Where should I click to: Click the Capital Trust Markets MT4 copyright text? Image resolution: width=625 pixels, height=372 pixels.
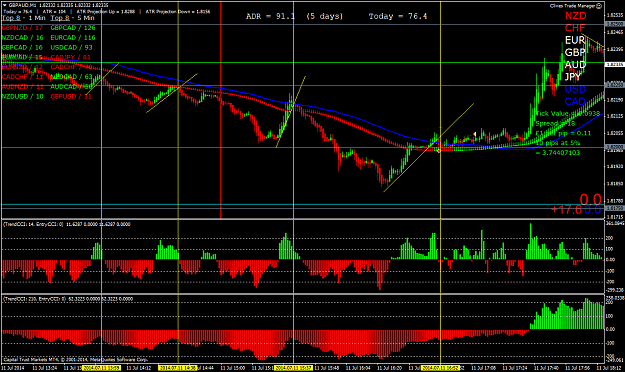(76, 360)
